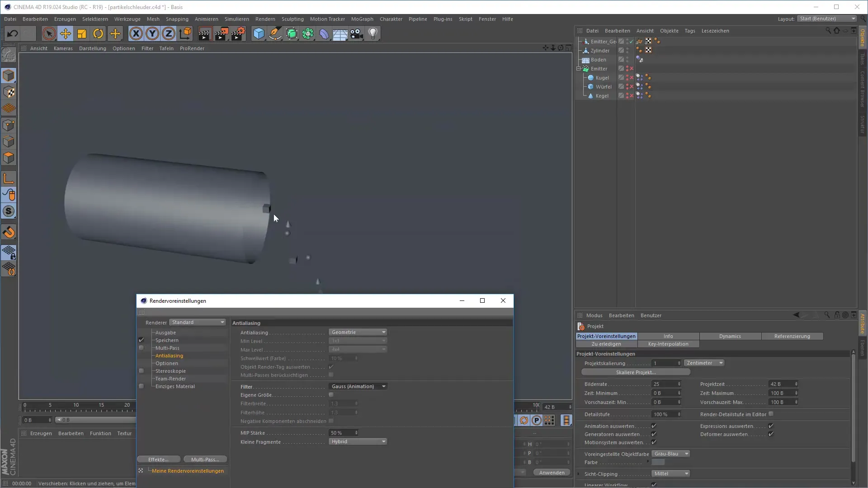Switch to the Dynamics tab
Viewport: 868px width, 488px height.
coord(730,336)
